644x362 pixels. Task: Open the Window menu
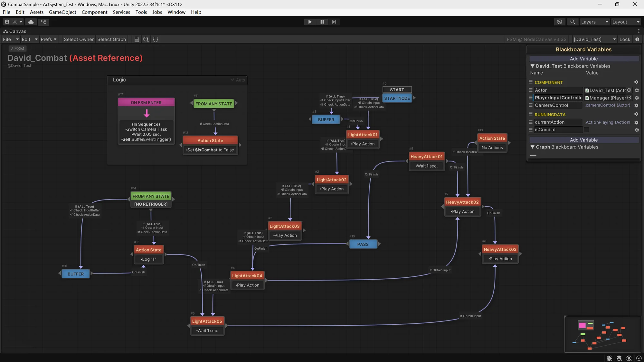[x=176, y=12]
